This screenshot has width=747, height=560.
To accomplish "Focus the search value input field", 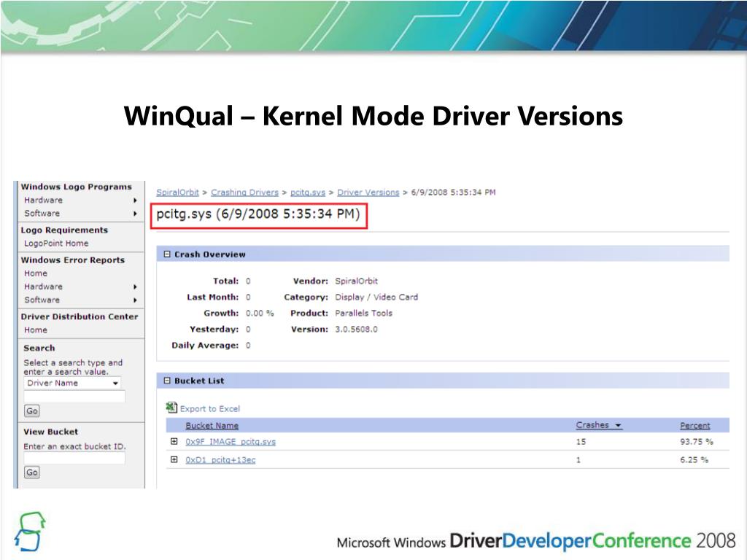I will click(74, 396).
